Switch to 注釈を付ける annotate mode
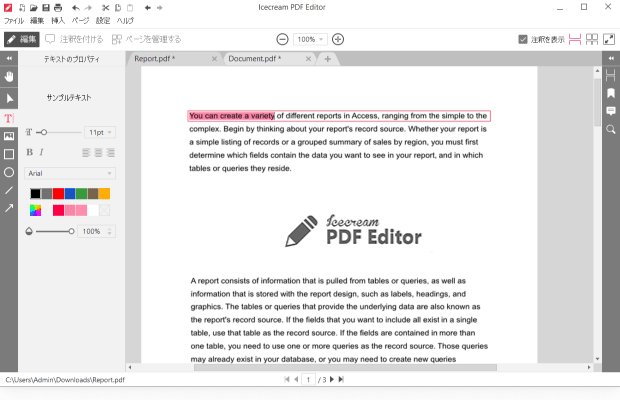This screenshot has height=400, width=620. (x=74, y=39)
